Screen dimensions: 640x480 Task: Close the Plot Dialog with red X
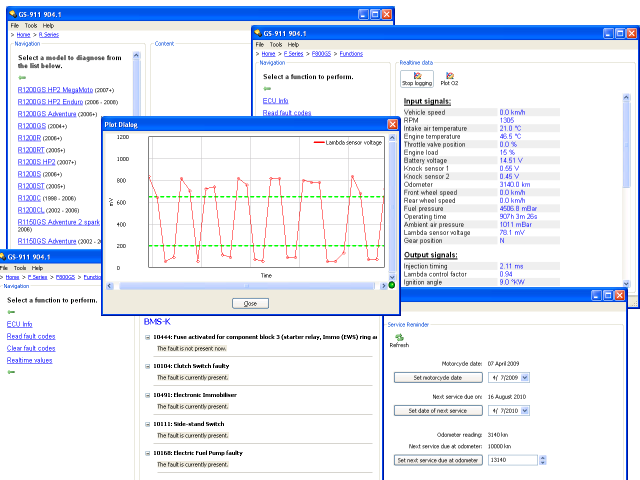[392, 124]
